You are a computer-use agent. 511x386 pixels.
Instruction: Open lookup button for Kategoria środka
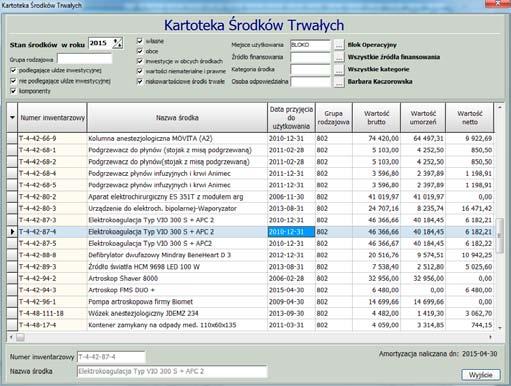point(339,69)
